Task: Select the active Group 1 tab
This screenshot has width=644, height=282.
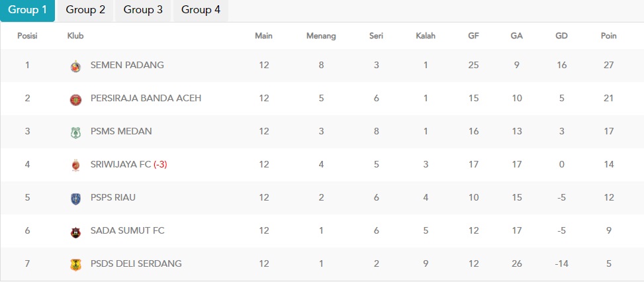Action: pyautogui.click(x=28, y=11)
